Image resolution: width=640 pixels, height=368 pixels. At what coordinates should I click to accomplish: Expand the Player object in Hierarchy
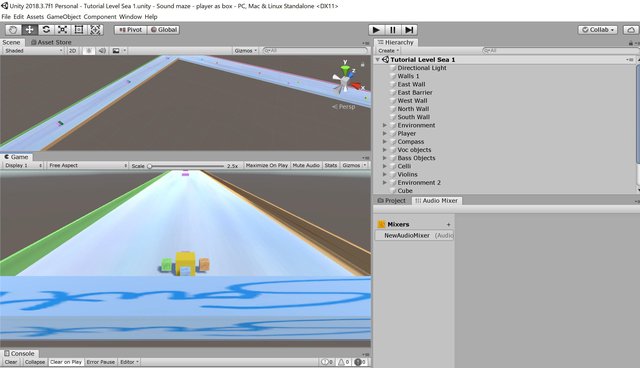point(384,133)
